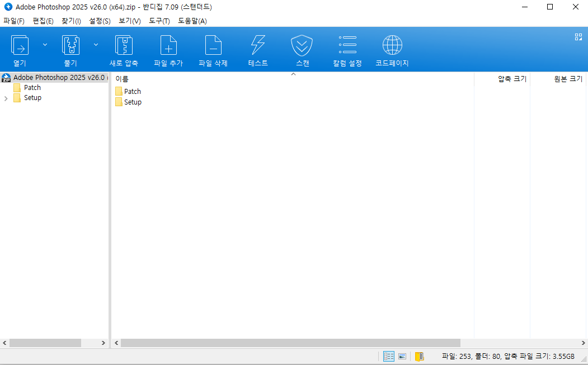This screenshot has width=588, height=365.
Task: Click the yellow archive folder icon in status bar
Action: coord(419,356)
